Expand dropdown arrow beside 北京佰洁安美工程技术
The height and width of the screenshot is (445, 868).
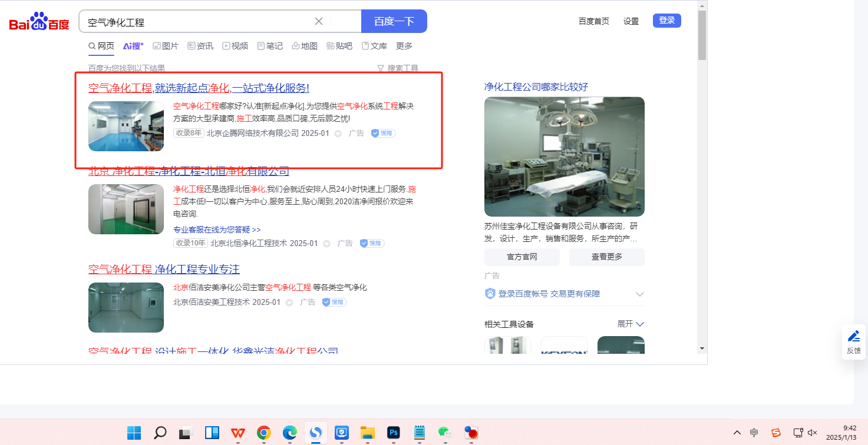click(x=289, y=303)
